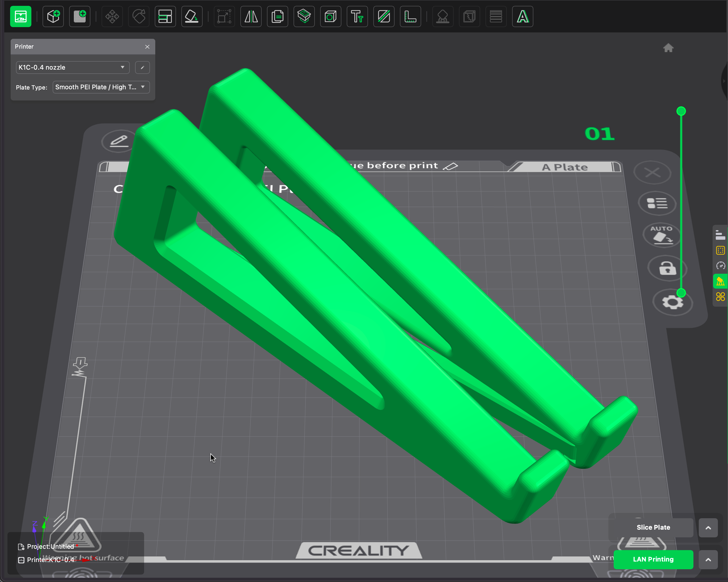The height and width of the screenshot is (582, 728).
Task: Click the plate name field 'before print'
Action: pos(403,166)
